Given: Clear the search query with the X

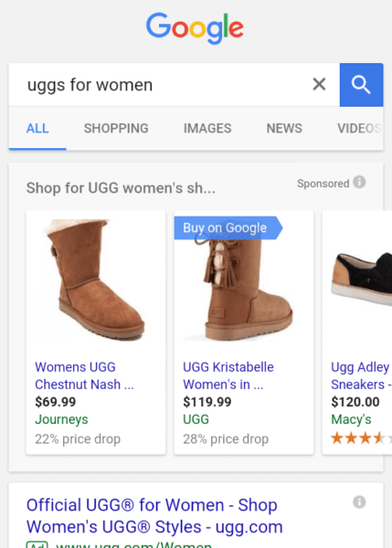Looking at the screenshot, I should pos(319,85).
